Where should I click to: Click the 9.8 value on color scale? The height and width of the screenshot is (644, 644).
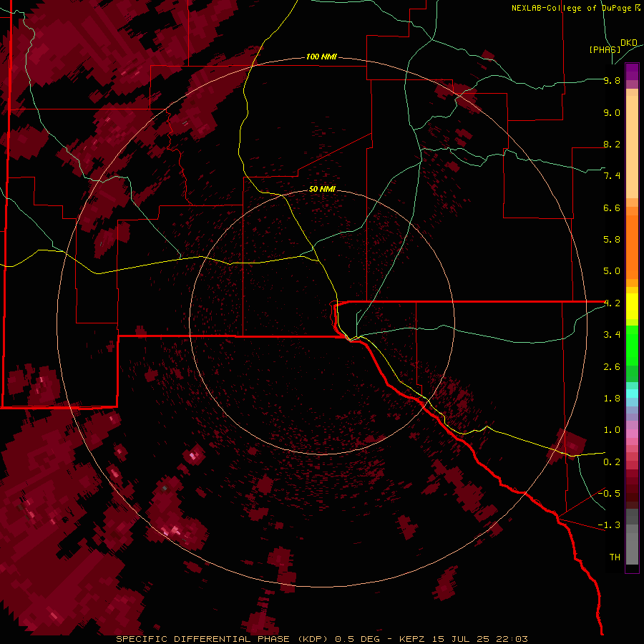click(612, 81)
